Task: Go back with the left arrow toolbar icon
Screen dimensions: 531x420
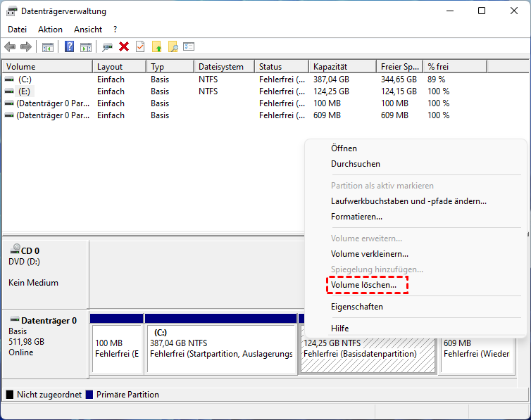Action: click(10, 46)
